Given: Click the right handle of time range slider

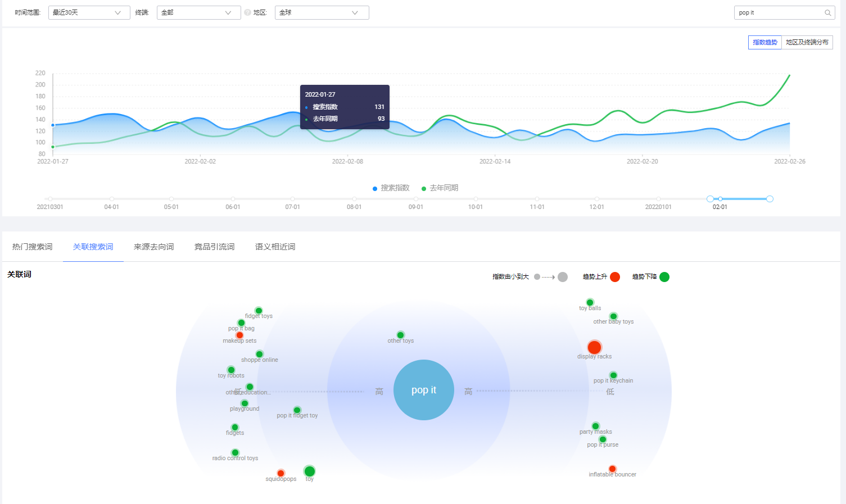Looking at the screenshot, I should (x=770, y=199).
